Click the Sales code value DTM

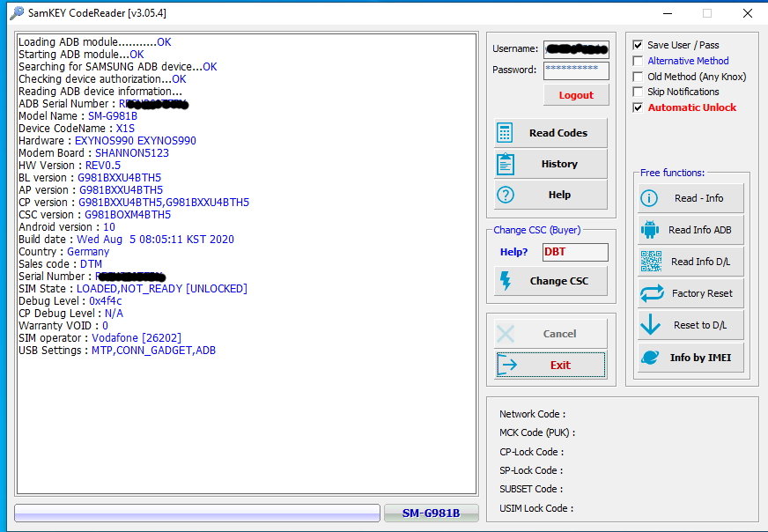click(91, 264)
